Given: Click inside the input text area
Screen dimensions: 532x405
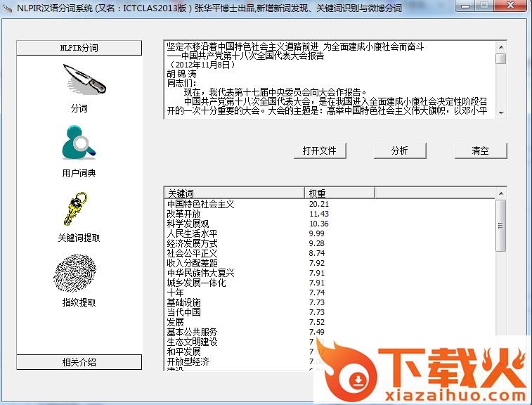Looking at the screenshot, I should click(x=329, y=79).
